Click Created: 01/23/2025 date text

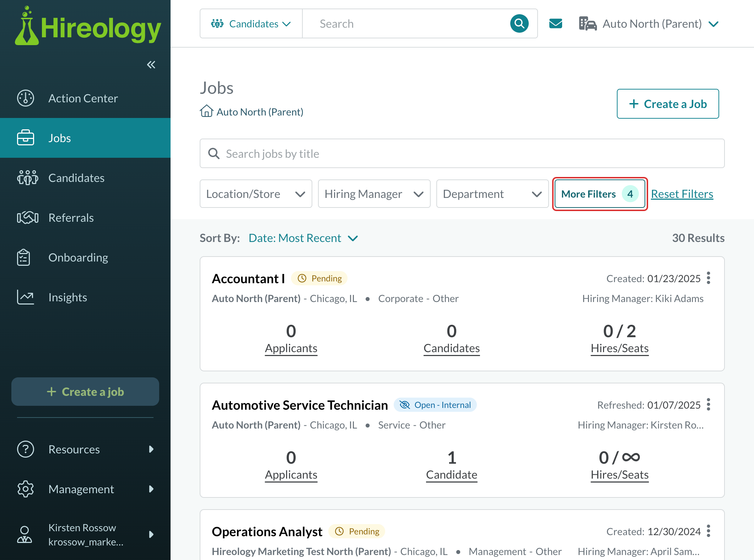coord(653,279)
